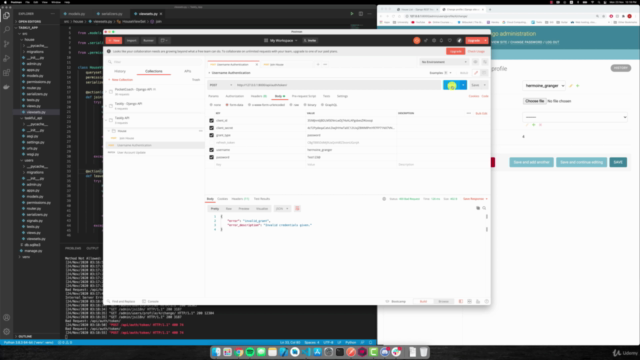Click the Run Python file play icon
640x360 pixels.
pos(352,13)
